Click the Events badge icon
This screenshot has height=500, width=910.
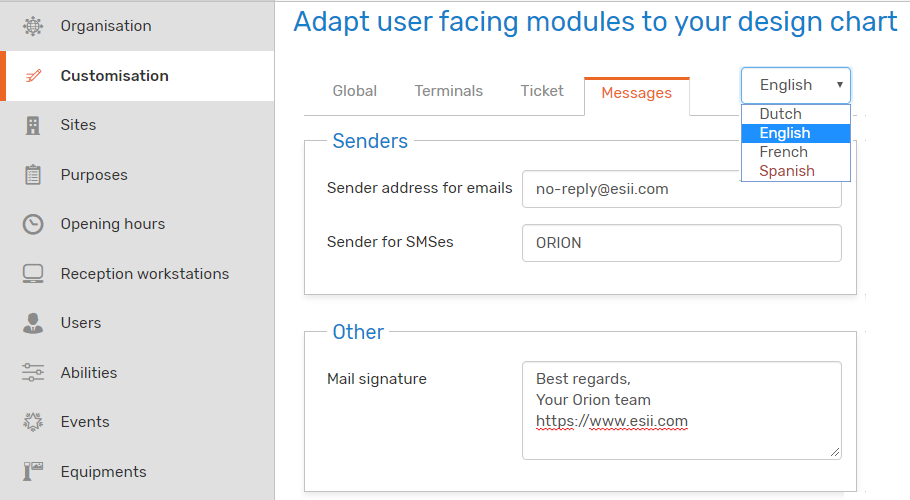tap(33, 422)
